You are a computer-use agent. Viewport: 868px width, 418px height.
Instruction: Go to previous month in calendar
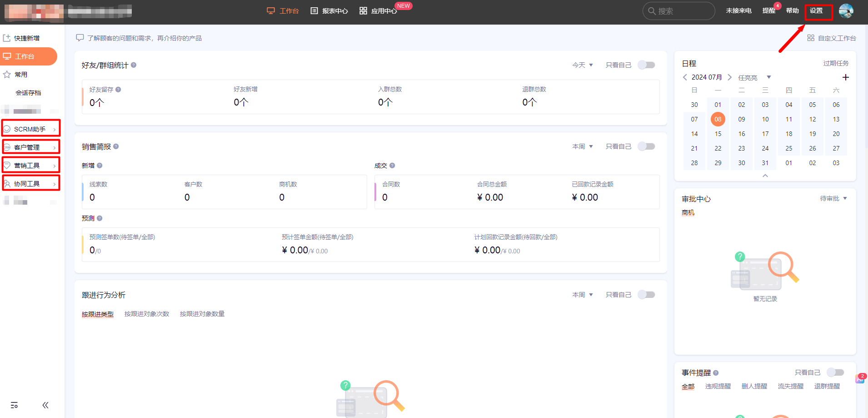(685, 77)
